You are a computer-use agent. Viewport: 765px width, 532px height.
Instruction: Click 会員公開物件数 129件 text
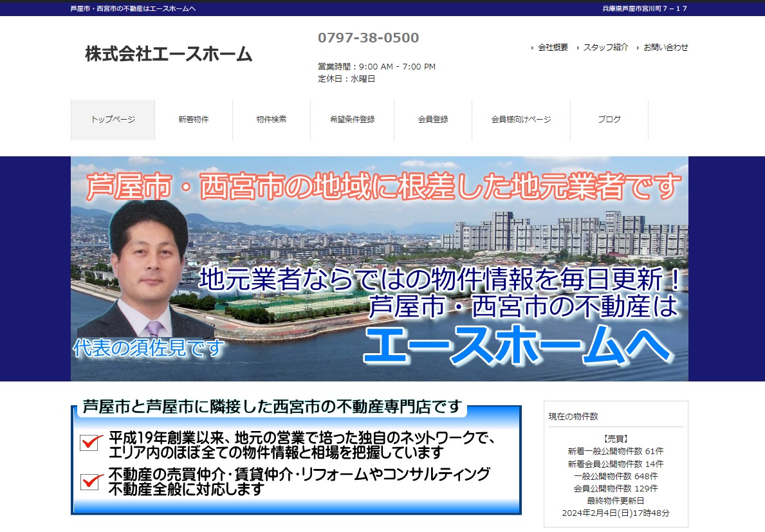[616, 488]
